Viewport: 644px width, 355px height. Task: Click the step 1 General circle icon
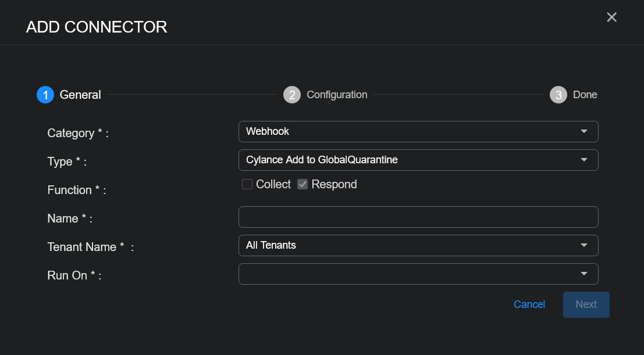coord(45,95)
